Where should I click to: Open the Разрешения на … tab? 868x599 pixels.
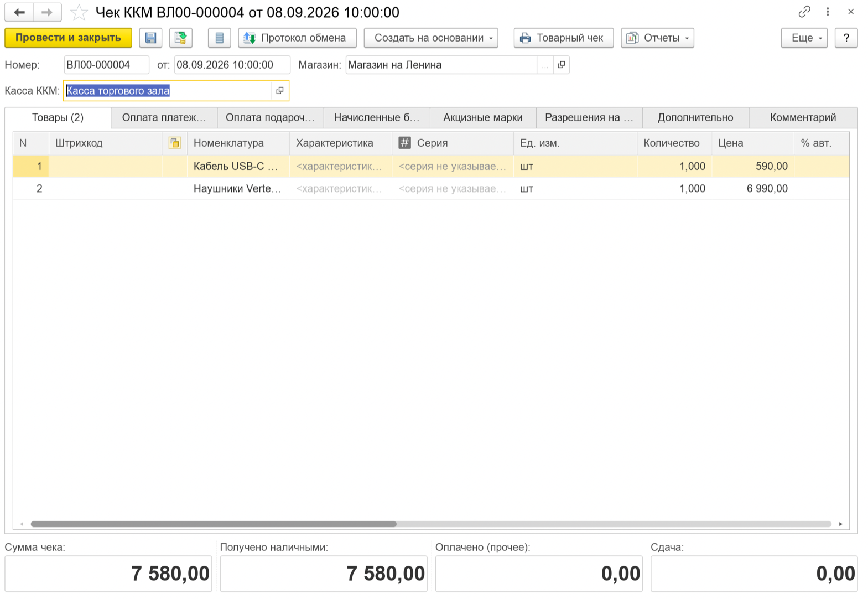pos(589,117)
